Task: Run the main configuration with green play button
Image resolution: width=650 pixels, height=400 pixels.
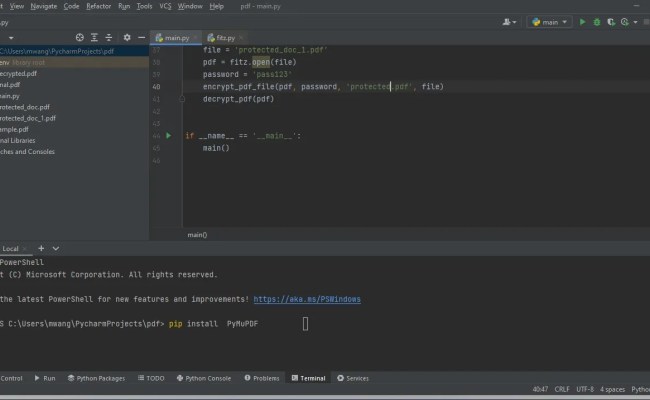Action: (582, 22)
